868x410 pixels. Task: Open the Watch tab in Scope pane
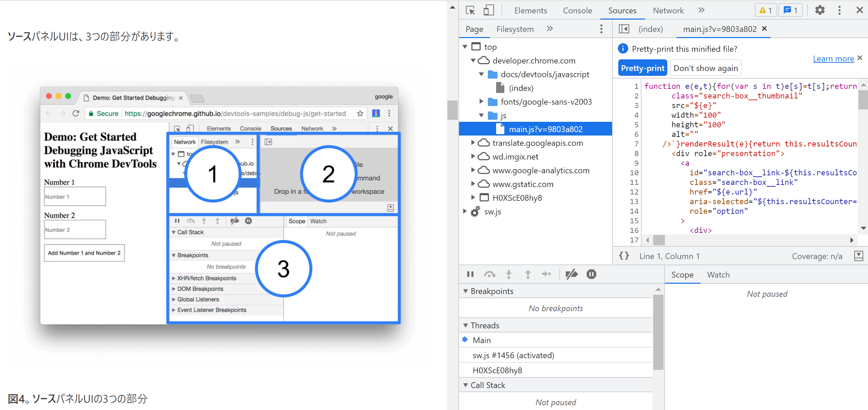click(x=718, y=274)
